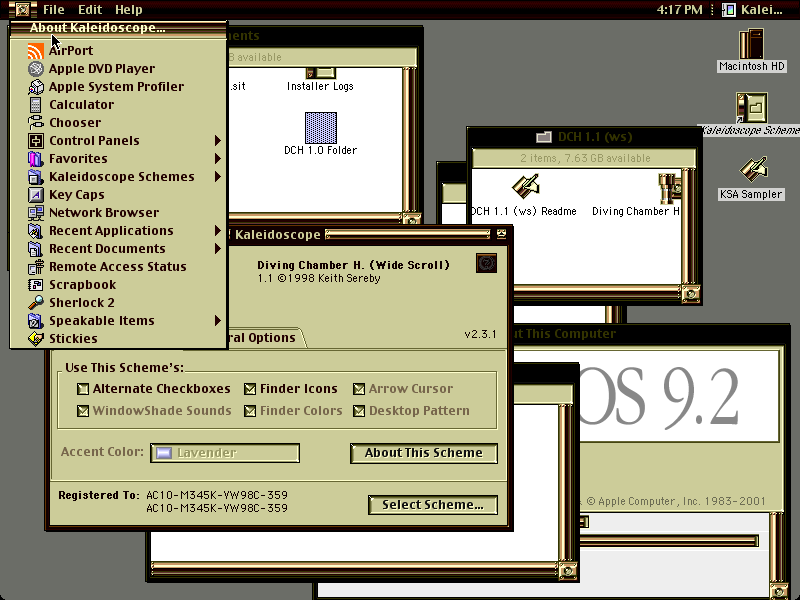
Task: Select the Kaleidoscope Schemes alias desktop icon
Action: pyautogui.click(x=752, y=107)
